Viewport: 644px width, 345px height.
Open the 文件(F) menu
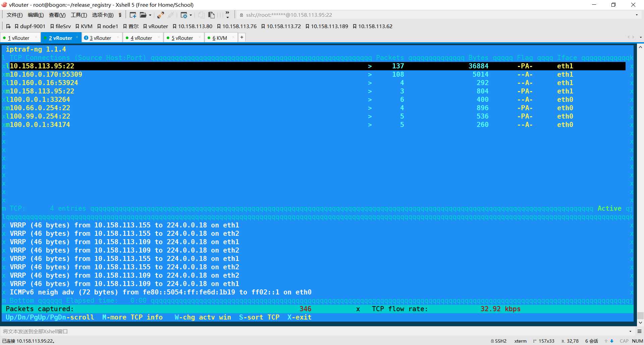[x=14, y=15]
